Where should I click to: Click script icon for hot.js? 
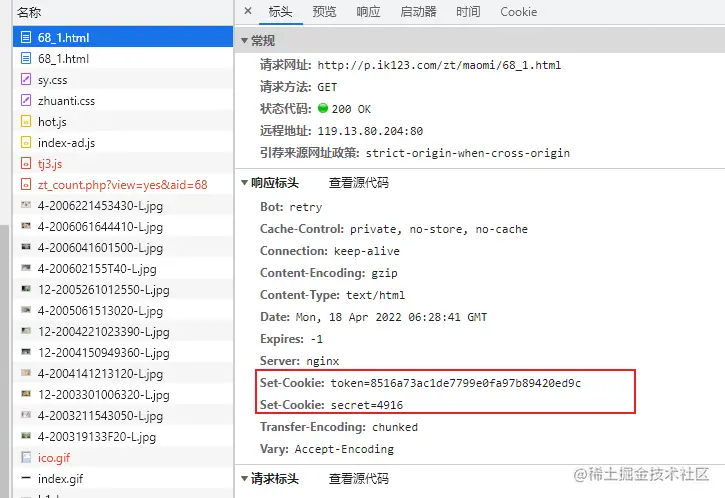pyautogui.click(x=26, y=121)
